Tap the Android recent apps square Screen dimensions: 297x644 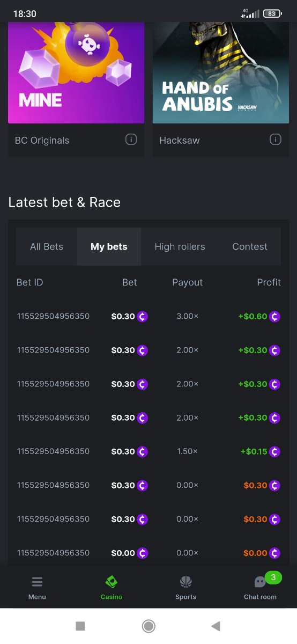coord(80,626)
